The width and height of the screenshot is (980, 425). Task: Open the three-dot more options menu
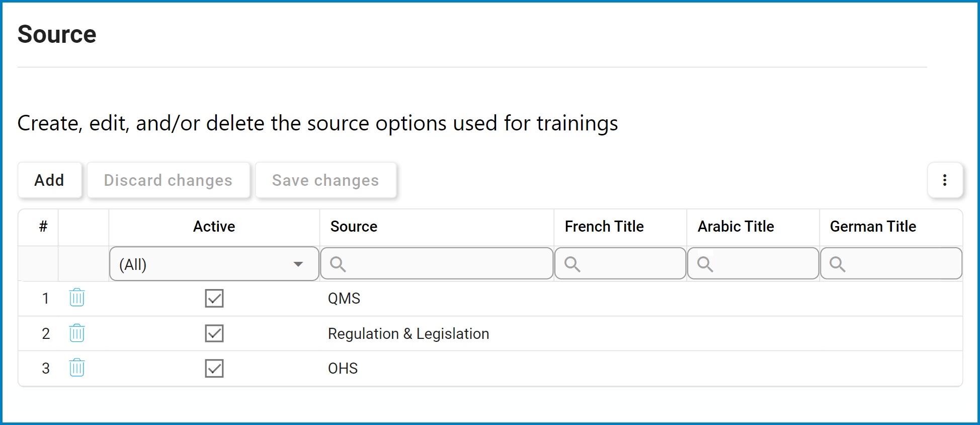945,180
